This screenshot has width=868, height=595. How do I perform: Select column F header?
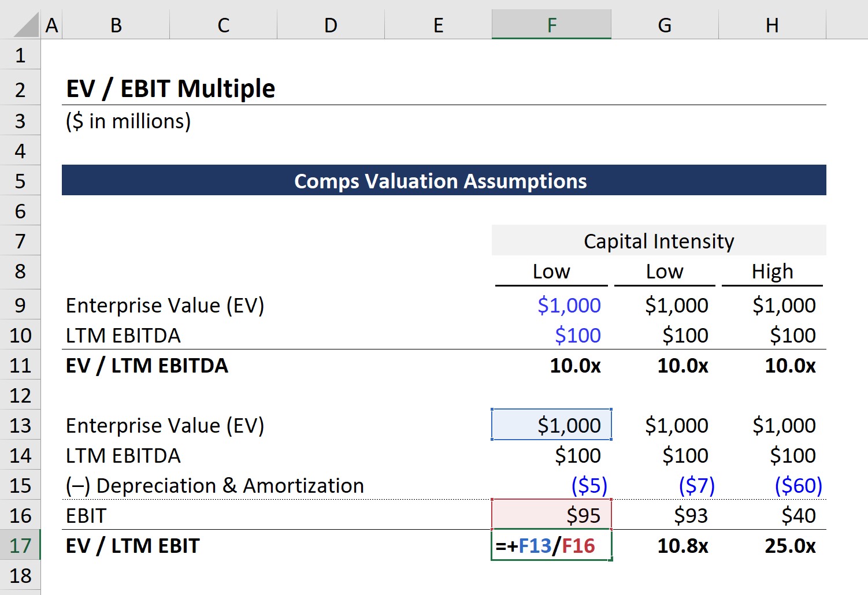pyautogui.click(x=551, y=25)
